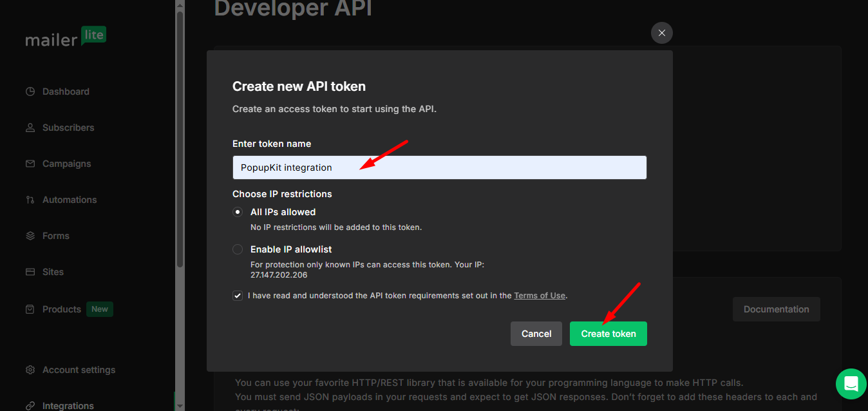Open the Integrations menu item

[x=68, y=405]
